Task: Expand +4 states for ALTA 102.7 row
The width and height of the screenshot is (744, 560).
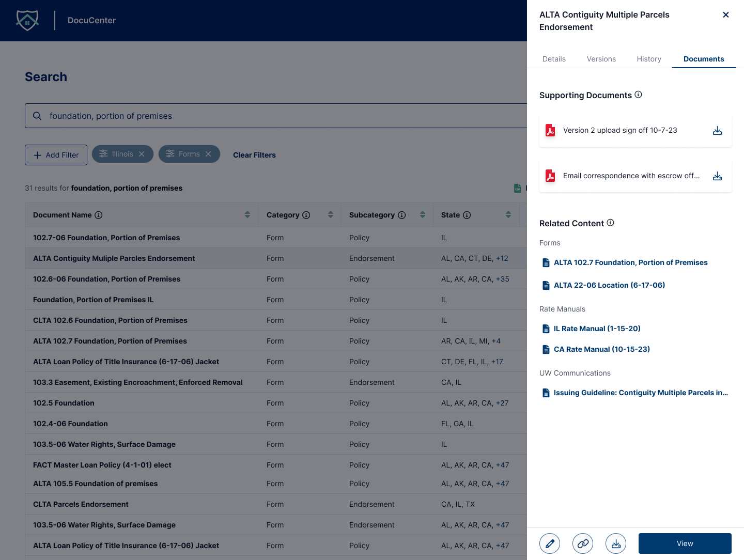Action: [496, 341]
